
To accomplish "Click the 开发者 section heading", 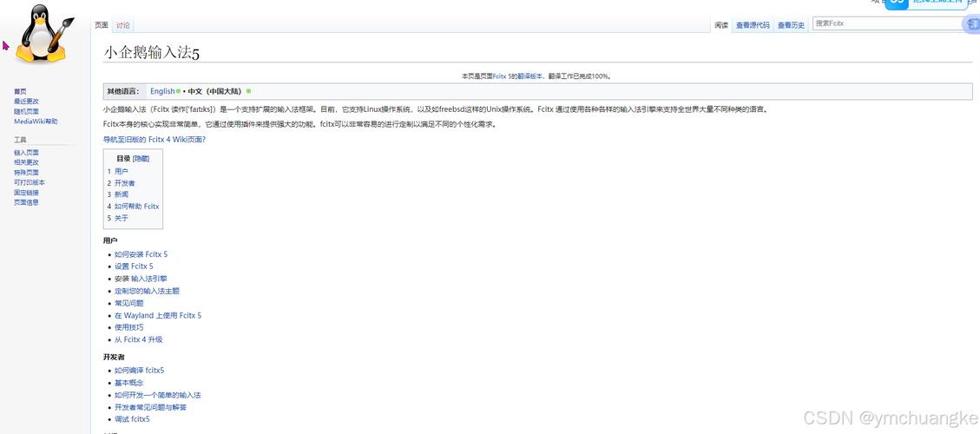I will (x=114, y=357).
